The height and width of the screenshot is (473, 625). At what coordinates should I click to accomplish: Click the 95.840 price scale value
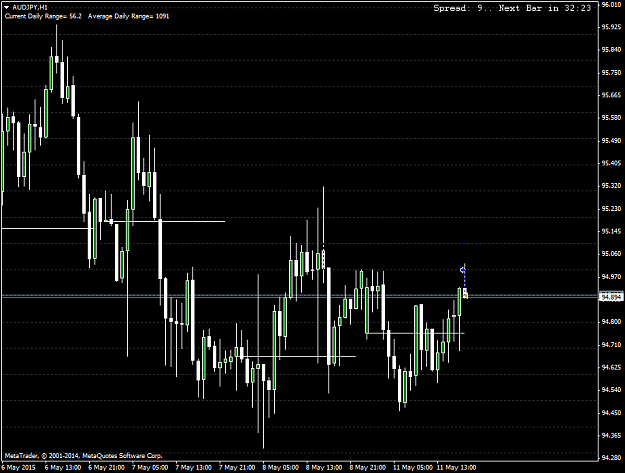point(611,50)
